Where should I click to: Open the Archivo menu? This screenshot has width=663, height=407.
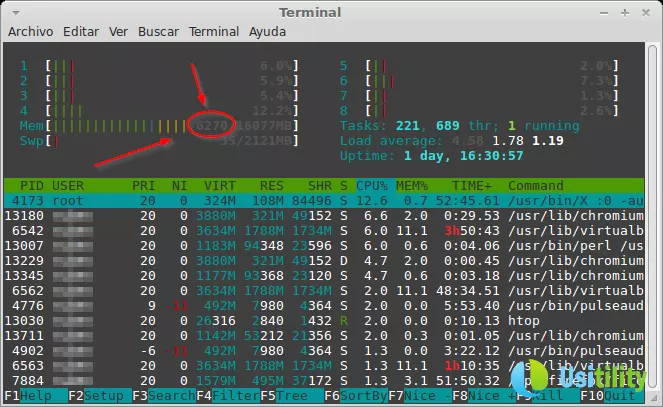pyautogui.click(x=31, y=32)
